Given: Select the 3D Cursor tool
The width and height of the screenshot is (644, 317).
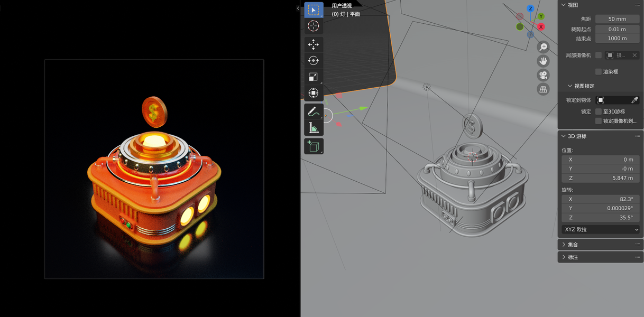Looking at the screenshot, I should tap(314, 26).
